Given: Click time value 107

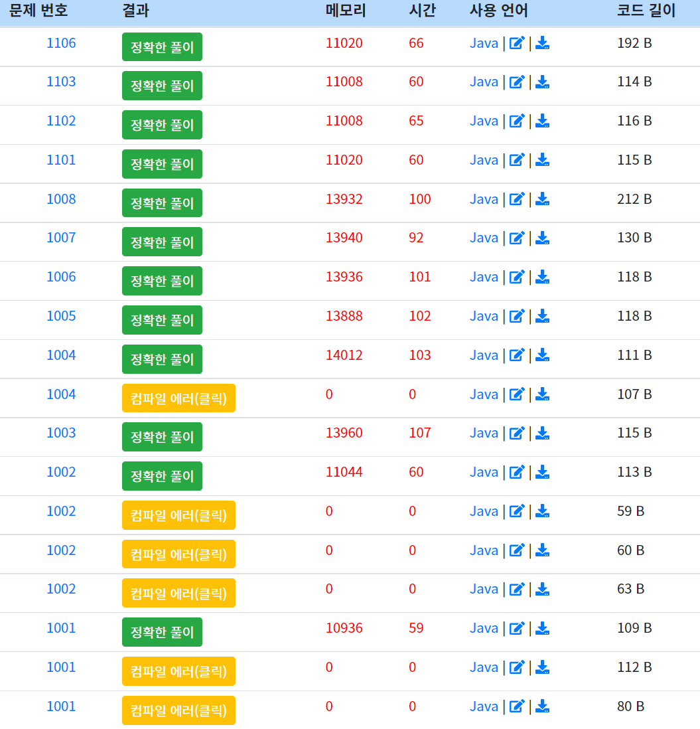Looking at the screenshot, I should point(420,433).
